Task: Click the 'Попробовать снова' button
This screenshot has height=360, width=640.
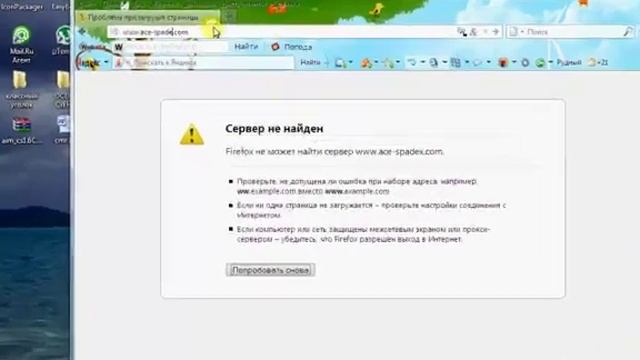Action: [x=270, y=270]
